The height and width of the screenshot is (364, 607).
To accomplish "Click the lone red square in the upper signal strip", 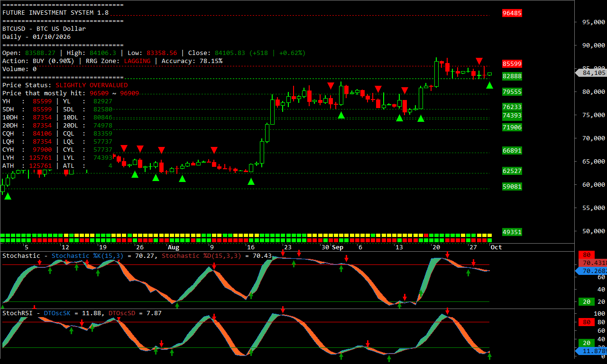I will point(426,235).
